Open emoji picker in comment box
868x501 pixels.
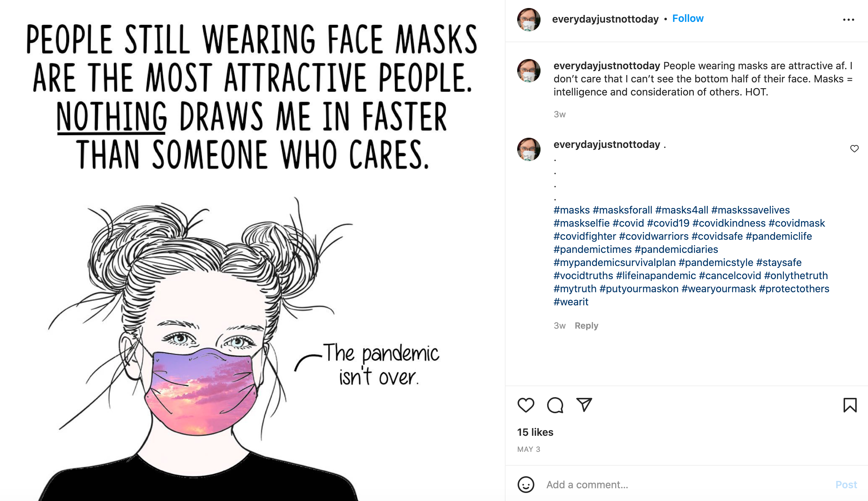[x=526, y=485]
